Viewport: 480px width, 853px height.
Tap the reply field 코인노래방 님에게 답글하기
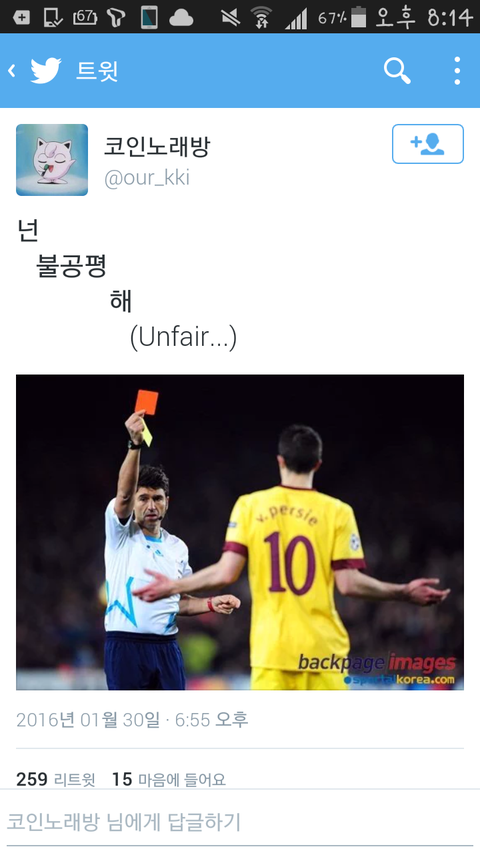pos(240,822)
